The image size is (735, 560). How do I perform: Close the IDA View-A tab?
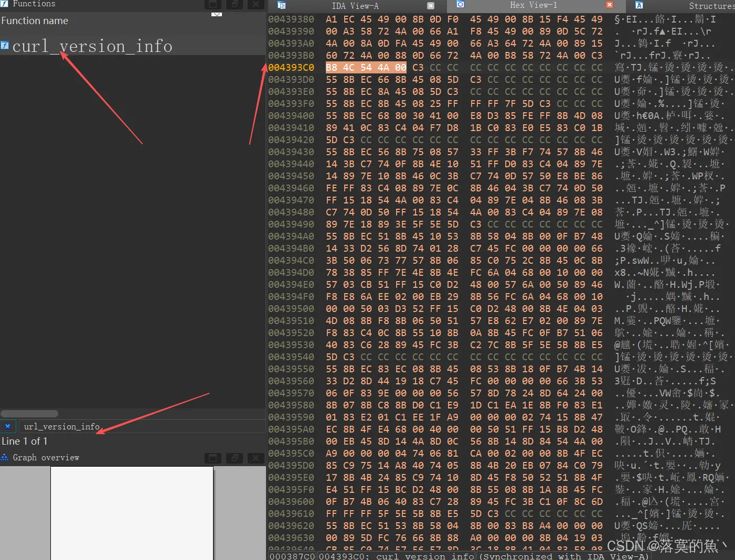pyautogui.click(x=431, y=6)
